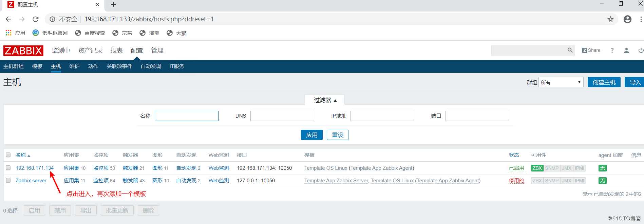This screenshot has height=224, width=644.
Task: Sort hosts by 状态 column
Action: point(514,155)
